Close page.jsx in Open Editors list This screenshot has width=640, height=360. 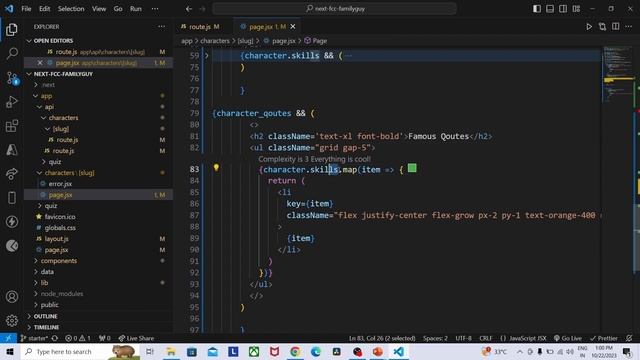[x=40, y=63]
